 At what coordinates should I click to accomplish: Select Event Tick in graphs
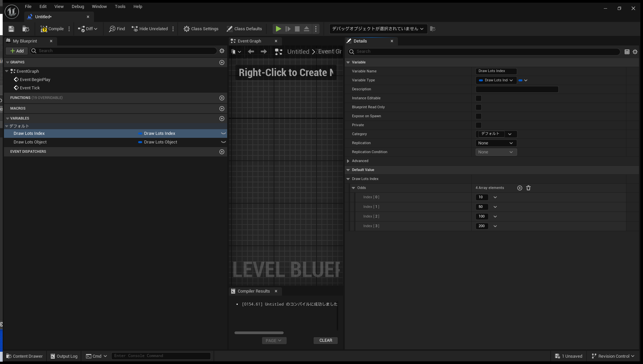30,88
